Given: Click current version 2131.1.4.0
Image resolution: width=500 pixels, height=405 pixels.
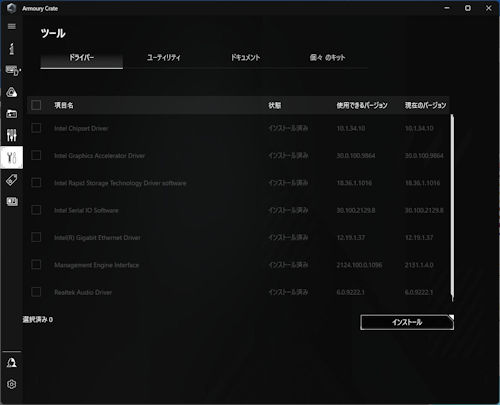Looking at the screenshot, I should point(419,265).
